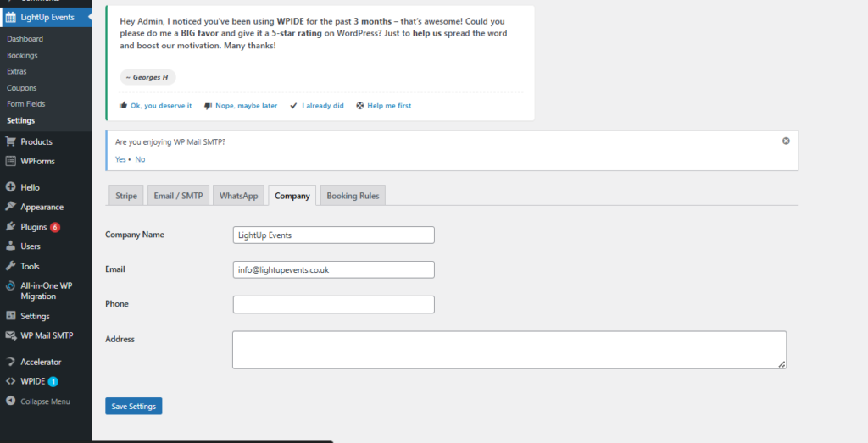Dismiss the WP Mail SMTP notice
Image resolution: width=868 pixels, height=443 pixels.
786,141
